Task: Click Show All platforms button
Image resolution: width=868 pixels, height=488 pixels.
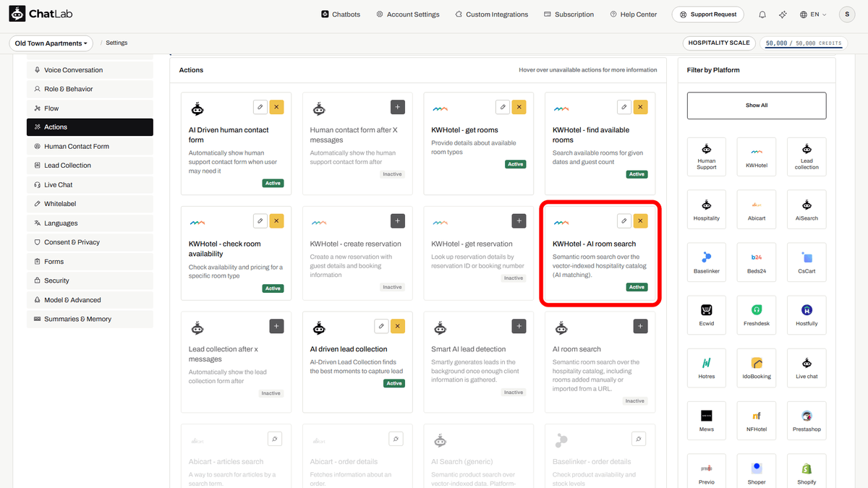Action: [757, 106]
